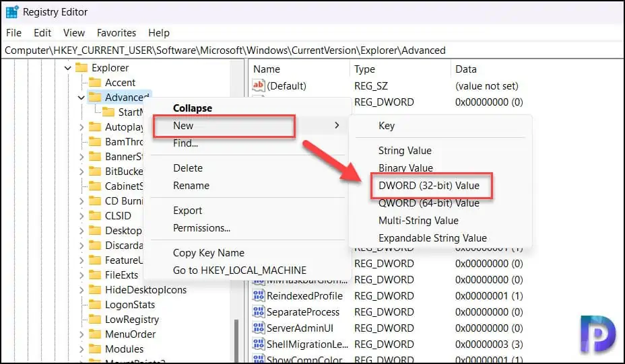The image size is (625, 364).
Task: Expand the Desktop key node
Action: pos(81,231)
